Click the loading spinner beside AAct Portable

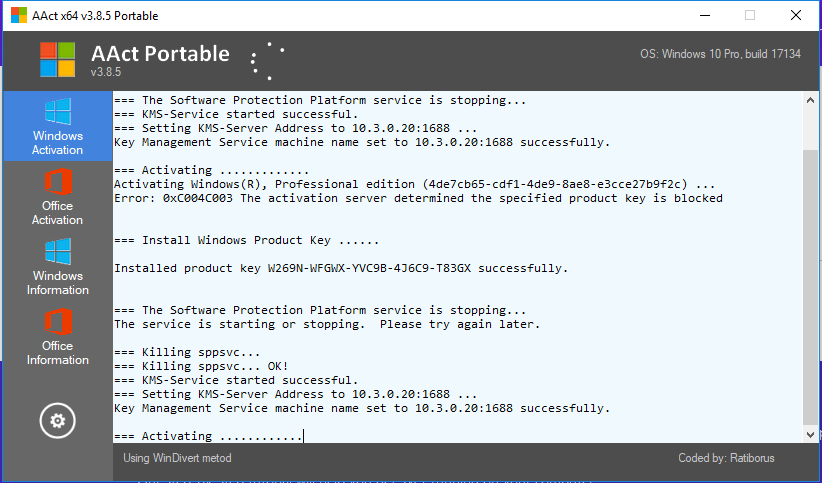268,61
